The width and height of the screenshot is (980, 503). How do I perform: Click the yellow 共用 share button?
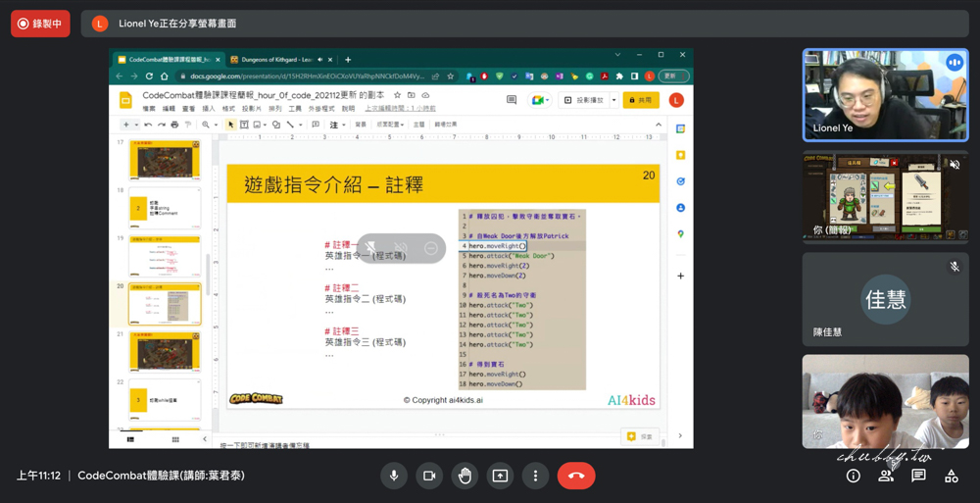pyautogui.click(x=641, y=100)
